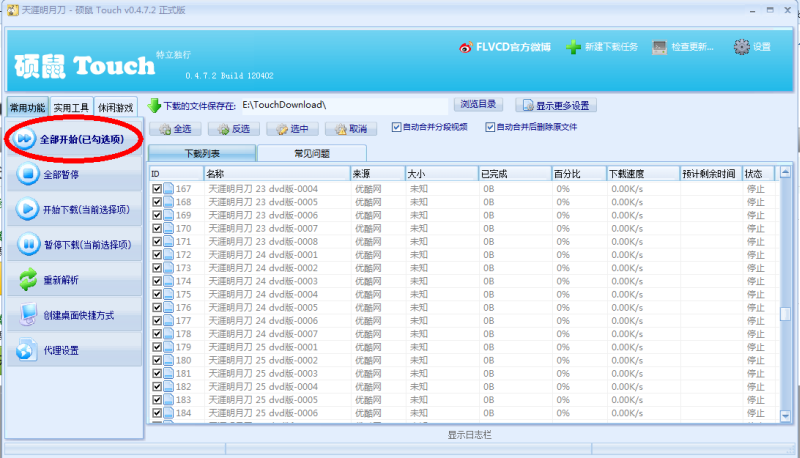This screenshot has width=800, height=458.
Task: Uncheck the checkbox for row 183
Action: [157, 400]
